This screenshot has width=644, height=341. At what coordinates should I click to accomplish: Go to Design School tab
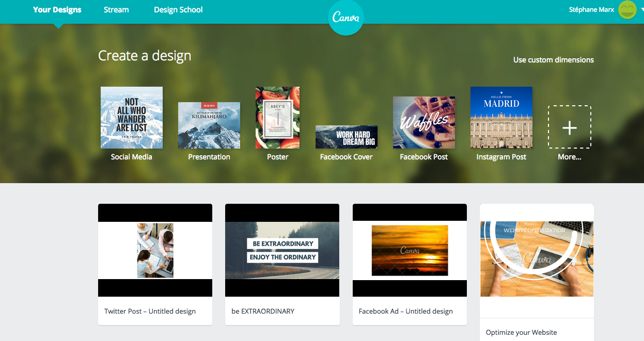click(x=178, y=10)
